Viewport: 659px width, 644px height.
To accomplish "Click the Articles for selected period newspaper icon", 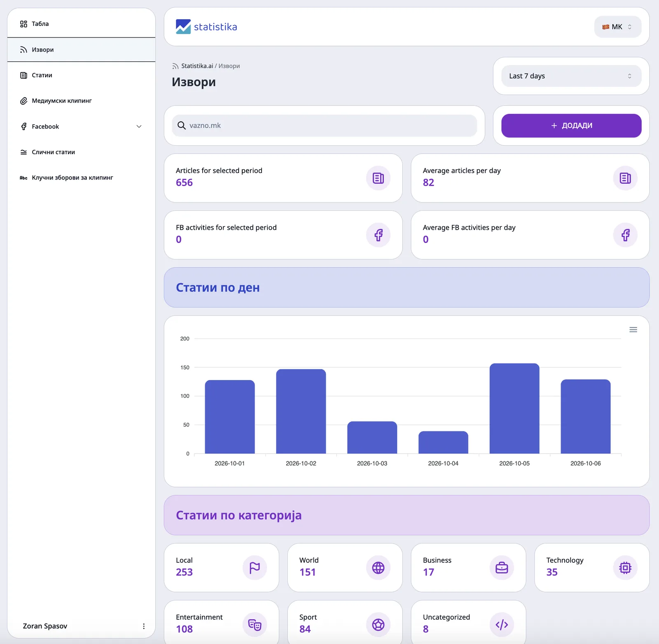I will tap(378, 178).
